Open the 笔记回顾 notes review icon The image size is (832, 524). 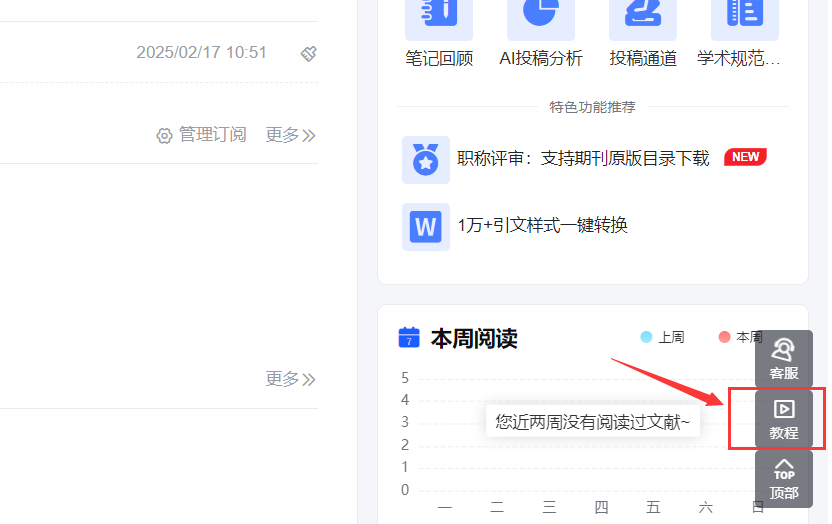click(439, 15)
